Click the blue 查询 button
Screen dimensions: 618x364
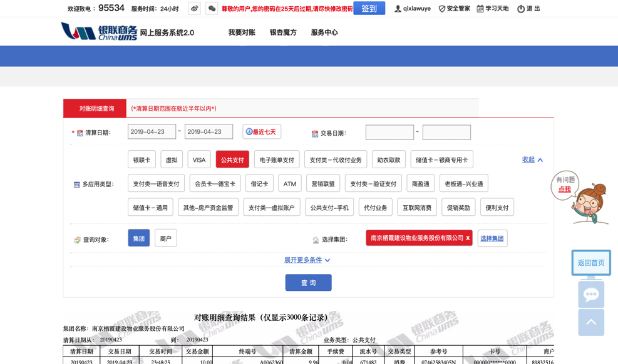pyautogui.click(x=308, y=283)
